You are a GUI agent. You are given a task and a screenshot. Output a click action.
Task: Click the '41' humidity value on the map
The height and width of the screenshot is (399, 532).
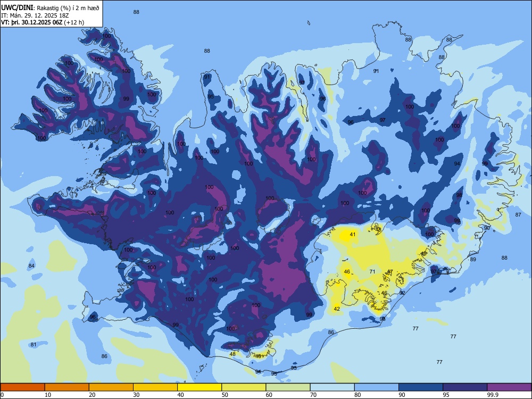[x=353, y=235]
